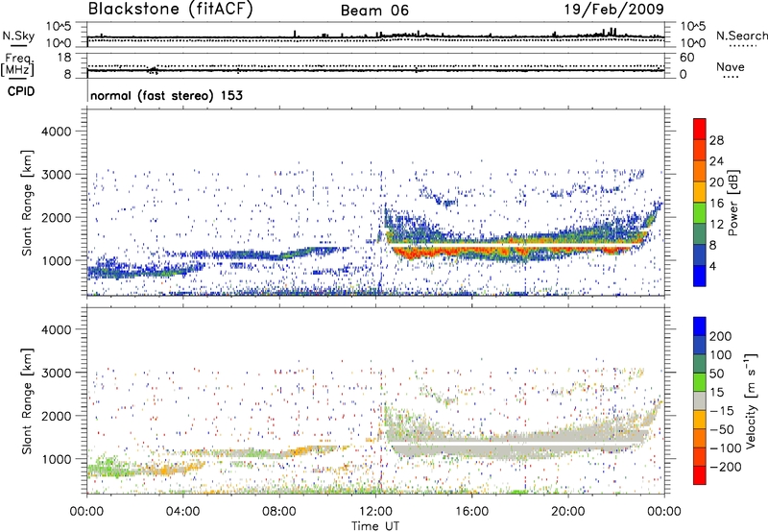Click the Nave axis value '60'

pyautogui.click(x=687, y=58)
